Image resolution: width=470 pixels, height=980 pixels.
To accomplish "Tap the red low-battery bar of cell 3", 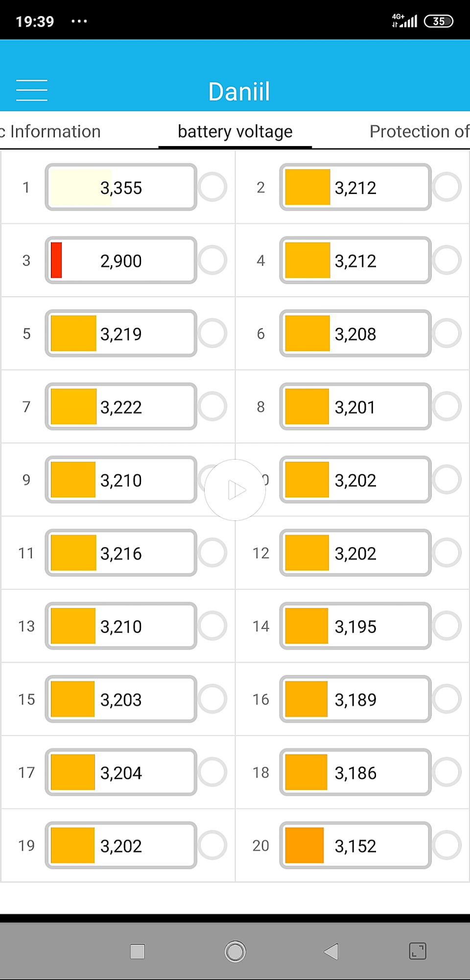I will tap(56, 260).
